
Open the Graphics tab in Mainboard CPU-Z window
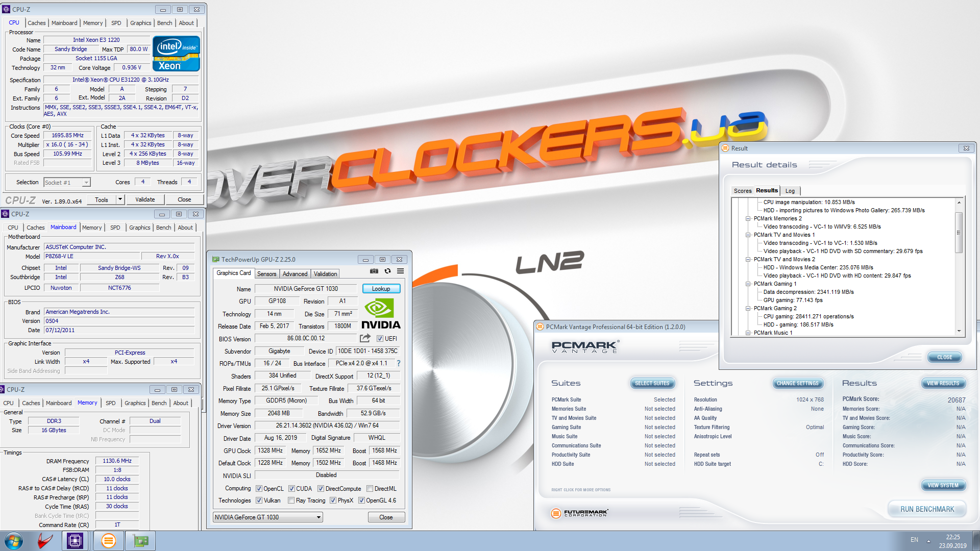(x=139, y=228)
